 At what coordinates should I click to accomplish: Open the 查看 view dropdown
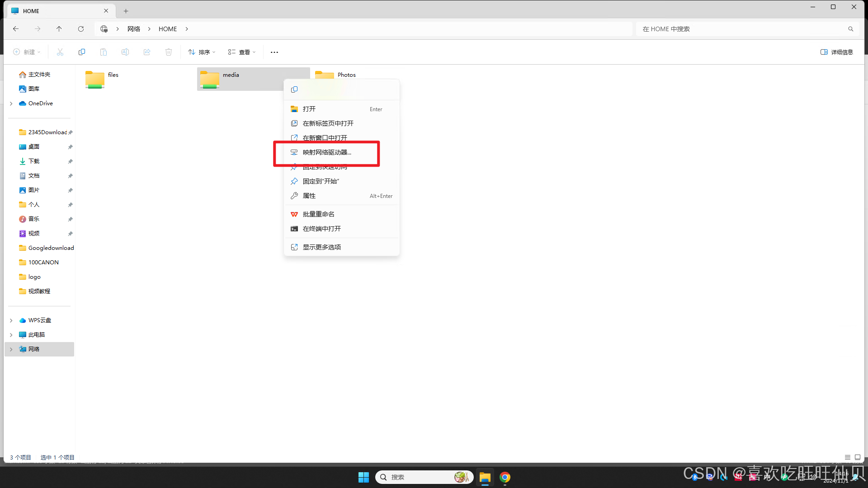(x=242, y=52)
